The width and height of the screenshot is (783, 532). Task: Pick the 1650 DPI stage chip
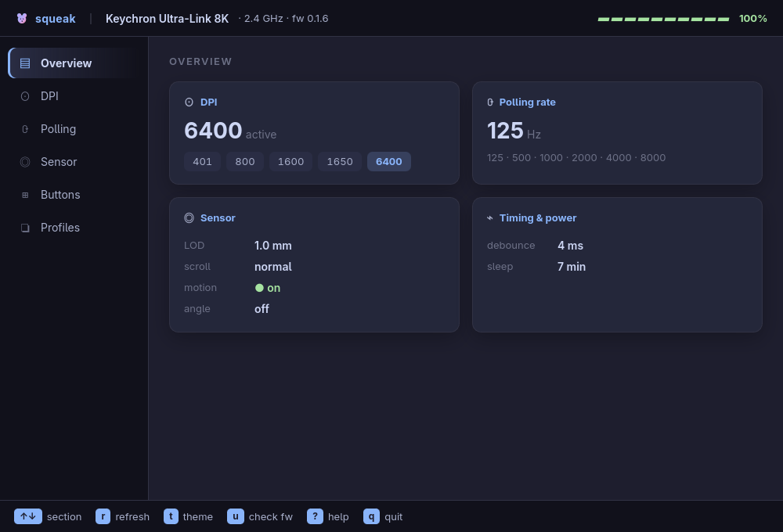pos(340,162)
